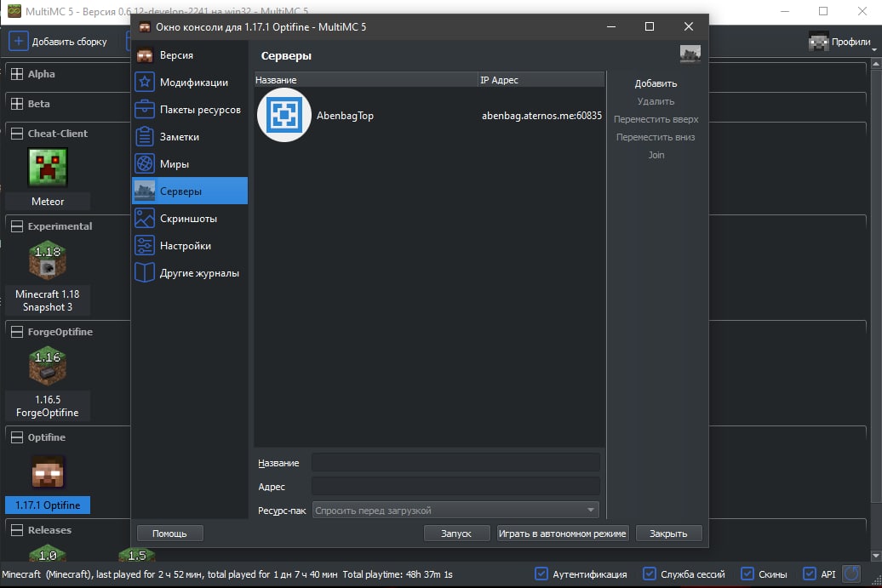Collapse the Optifine group
The image size is (882, 588).
point(17,437)
